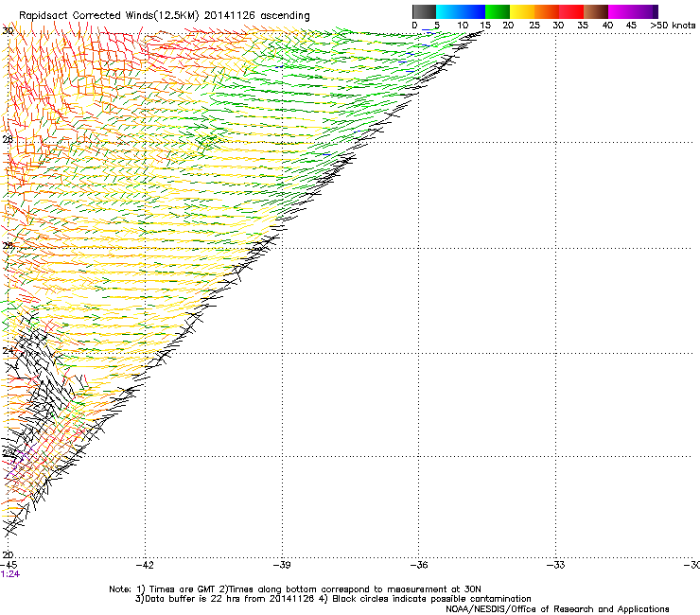Click the '-42' longitude axis label

click(x=145, y=565)
